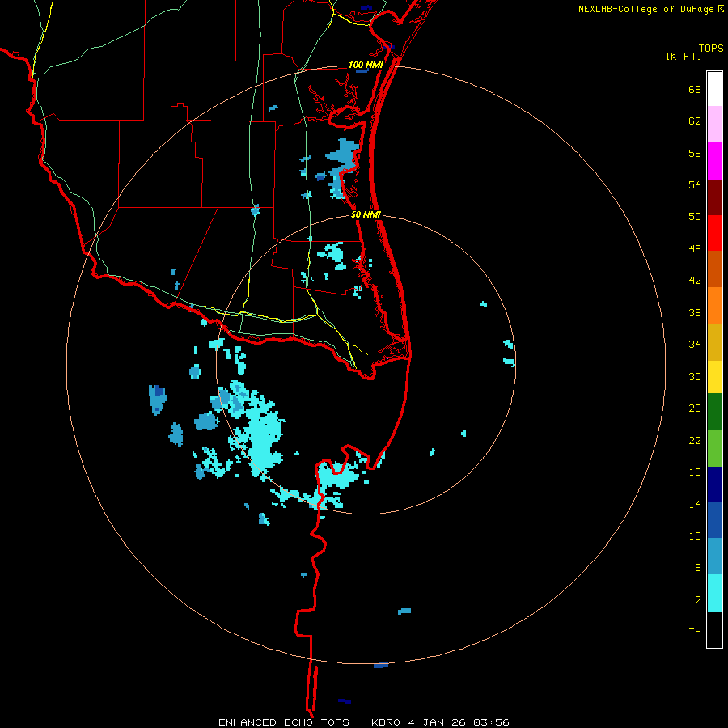Click the 22 legend value
This screenshot has width=728, height=728.
coord(695,440)
